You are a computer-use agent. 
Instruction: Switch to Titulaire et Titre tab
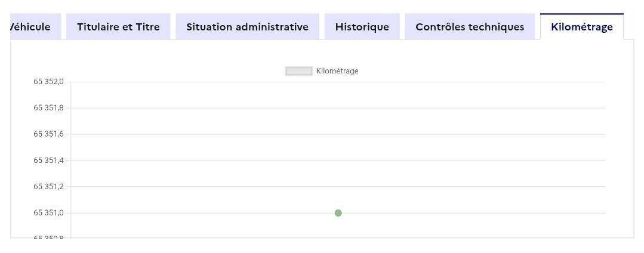[118, 27]
